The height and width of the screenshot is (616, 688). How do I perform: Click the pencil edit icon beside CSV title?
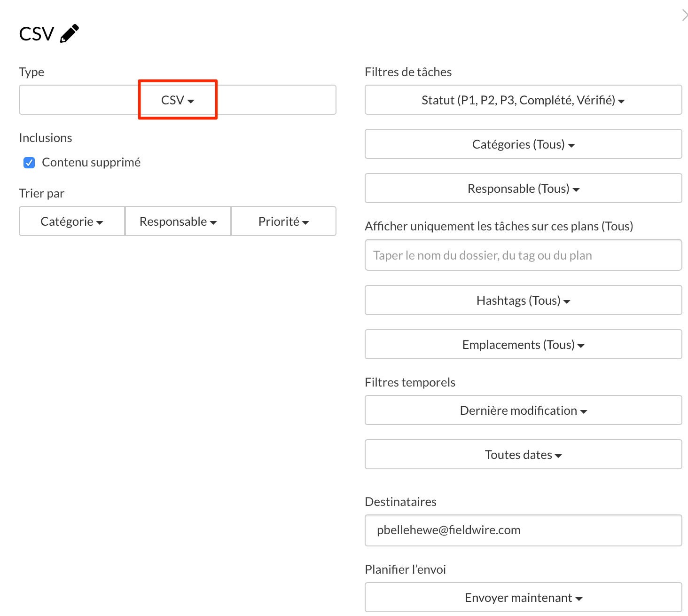(70, 34)
